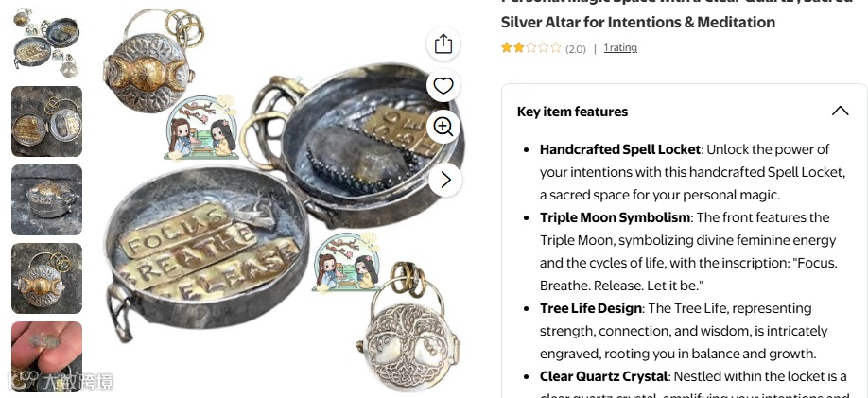
Task: Select second thumbnail showing open lockets
Action: [x=46, y=121]
